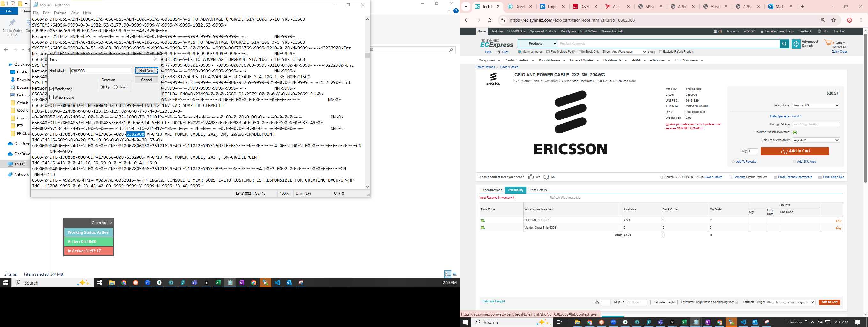Select Up direction radio button
The height and width of the screenshot is (327, 868).
pos(103,87)
